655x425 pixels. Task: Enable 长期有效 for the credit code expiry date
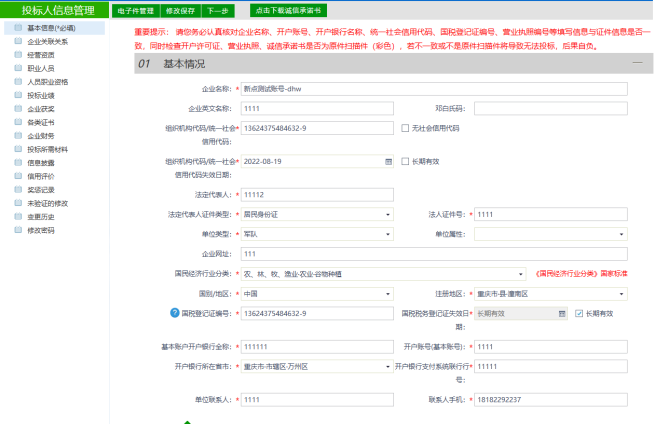point(405,160)
